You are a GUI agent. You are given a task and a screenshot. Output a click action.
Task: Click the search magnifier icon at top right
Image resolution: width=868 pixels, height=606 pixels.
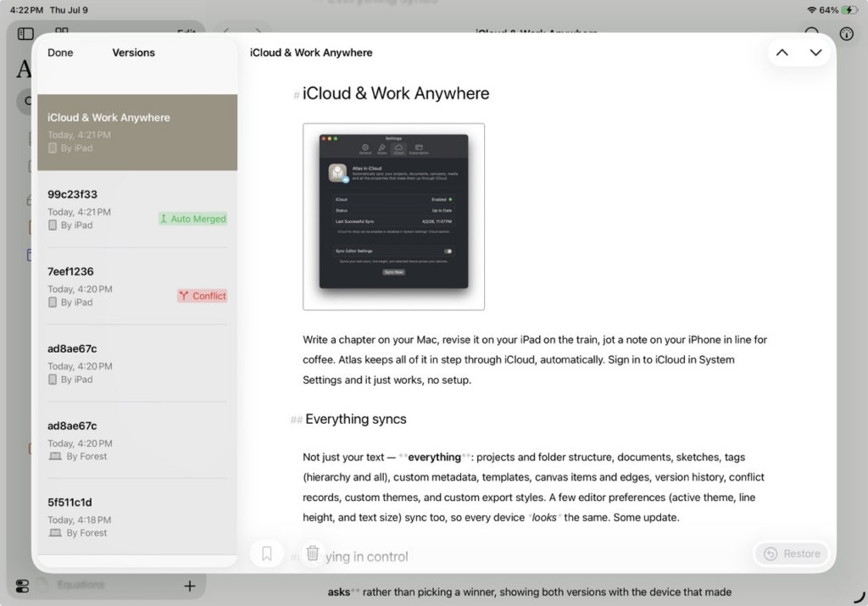pyautogui.click(x=811, y=31)
